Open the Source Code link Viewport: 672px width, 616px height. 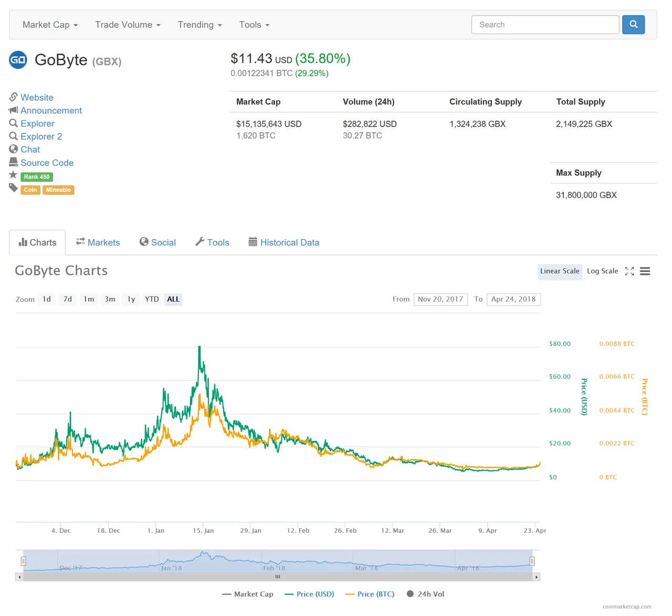[47, 163]
